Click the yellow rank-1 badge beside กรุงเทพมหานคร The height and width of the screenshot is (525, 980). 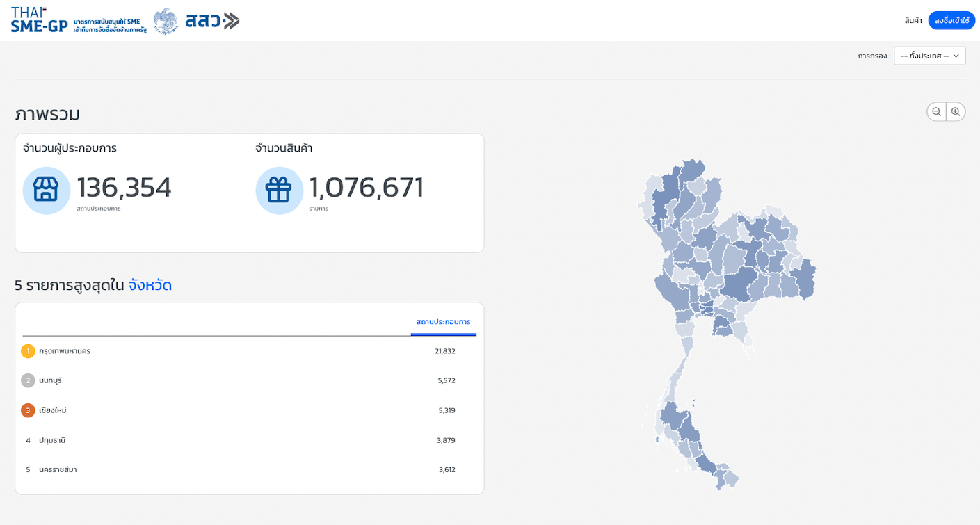[x=28, y=351]
